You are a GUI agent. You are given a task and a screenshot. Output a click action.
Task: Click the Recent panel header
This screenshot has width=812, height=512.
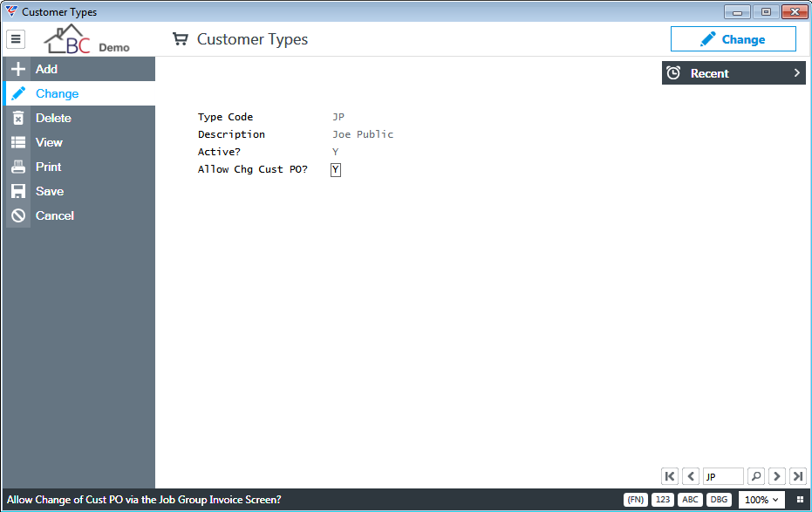click(x=734, y=73)
